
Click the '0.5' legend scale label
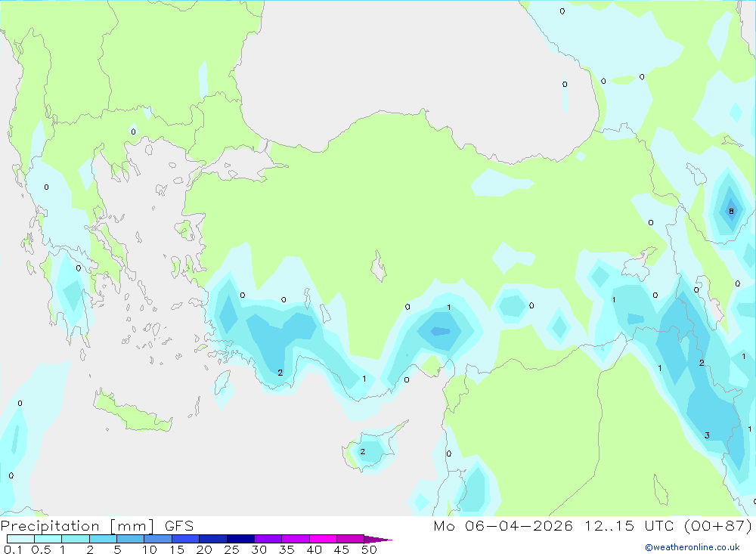(41, 549)
